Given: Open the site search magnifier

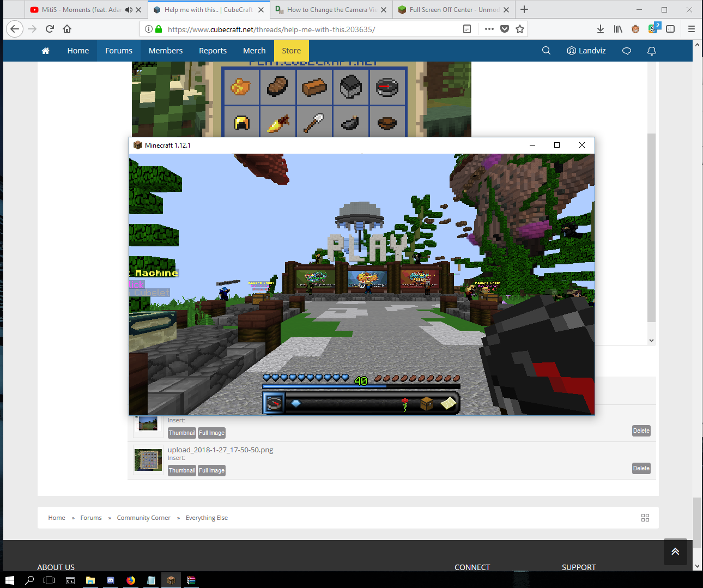Looking at the screenshot, I should [546, 51].
